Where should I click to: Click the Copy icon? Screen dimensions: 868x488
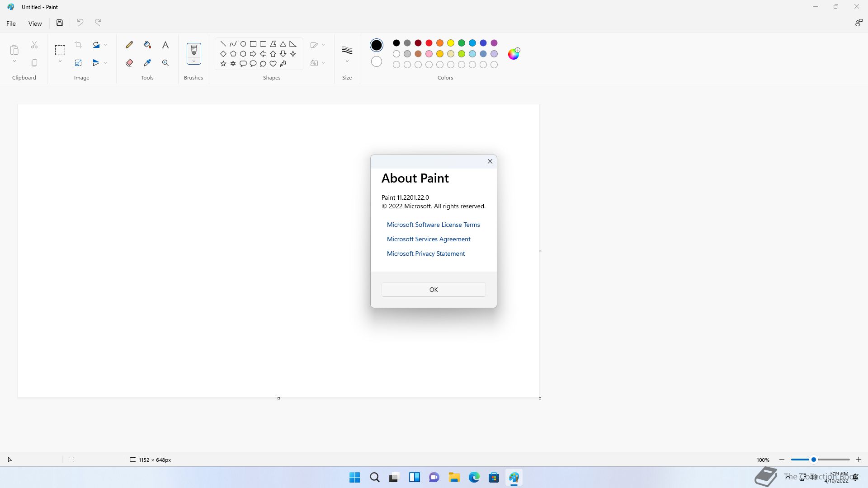click(x=34, y=63)
